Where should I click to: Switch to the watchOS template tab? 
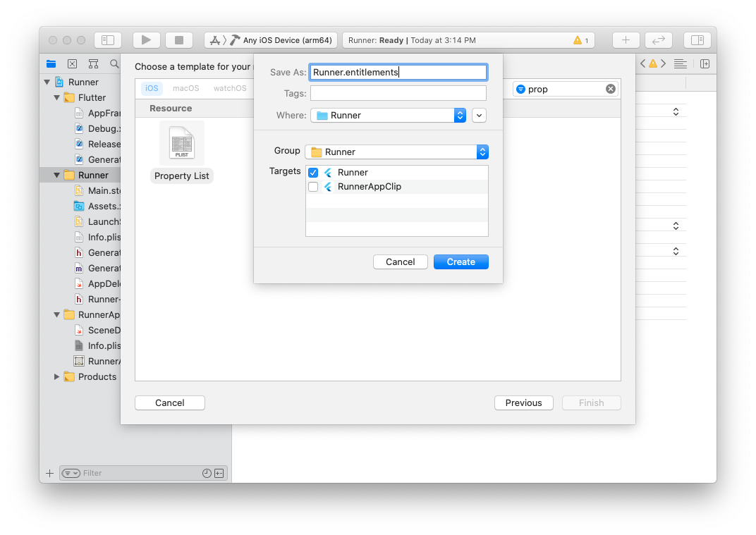pyautogui.click(x=230, y=88)
